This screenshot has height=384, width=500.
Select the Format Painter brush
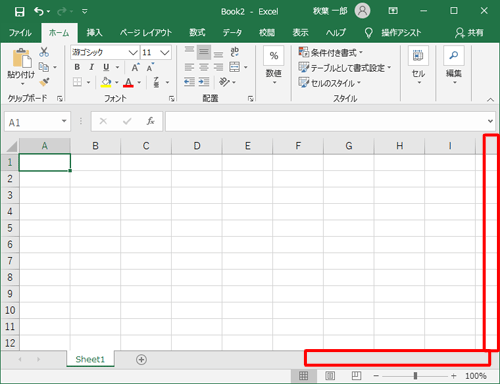click(x=44, y=82)
